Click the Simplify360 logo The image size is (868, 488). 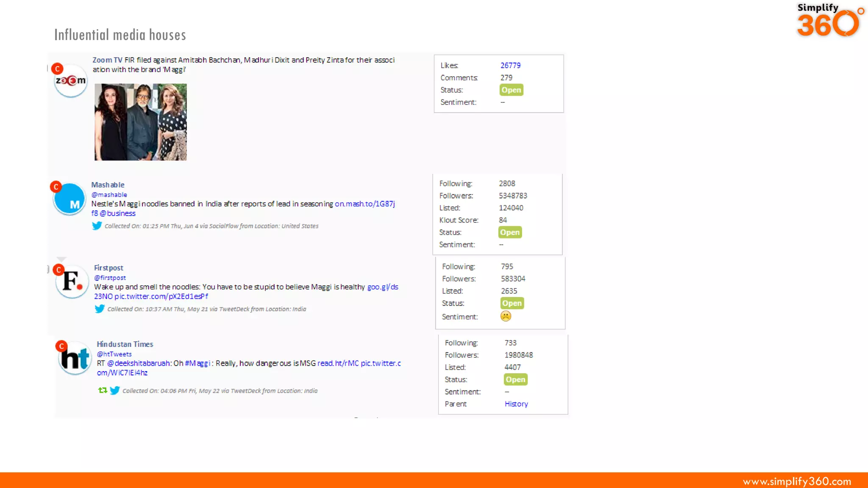(x=829, y=20)
